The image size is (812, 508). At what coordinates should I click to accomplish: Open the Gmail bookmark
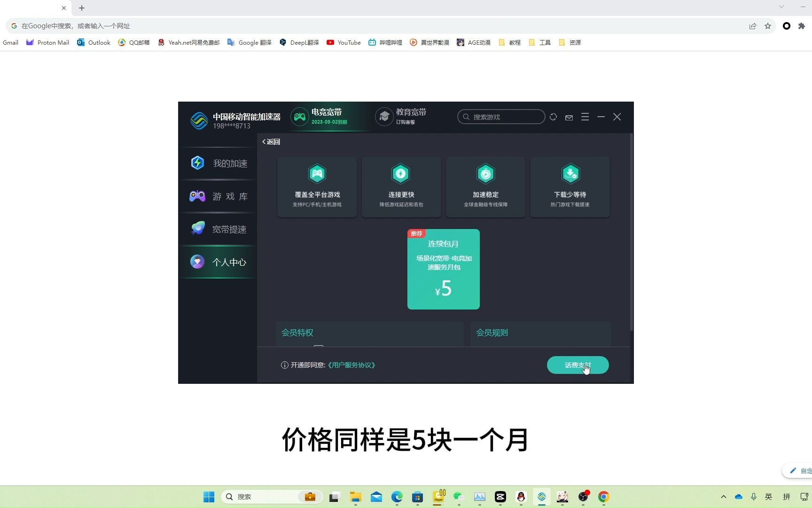point(10,42)
